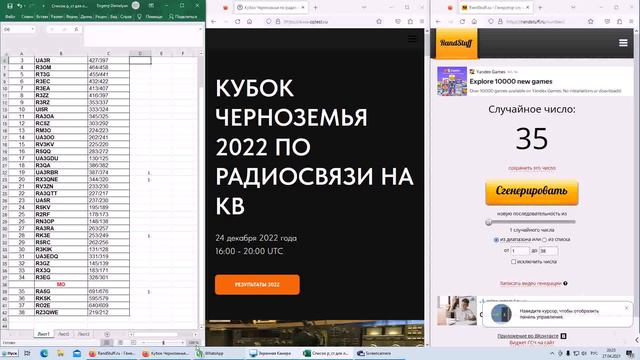Open the Excel undo history dropdown arrow
The height and width of the screenshot is (360, 640).
[24, 6]
